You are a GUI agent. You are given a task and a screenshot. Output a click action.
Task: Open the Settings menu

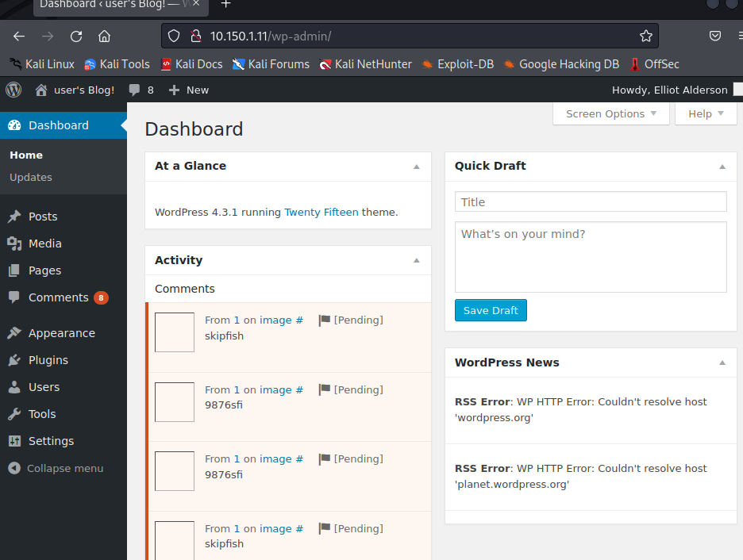click(51, 442)
